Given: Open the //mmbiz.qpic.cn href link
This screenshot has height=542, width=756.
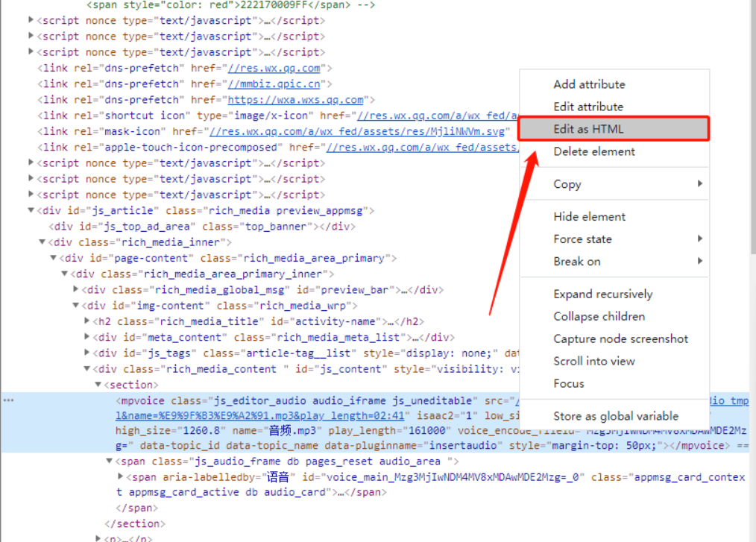Looking at the screenshot, I should [x=274, y=84].
